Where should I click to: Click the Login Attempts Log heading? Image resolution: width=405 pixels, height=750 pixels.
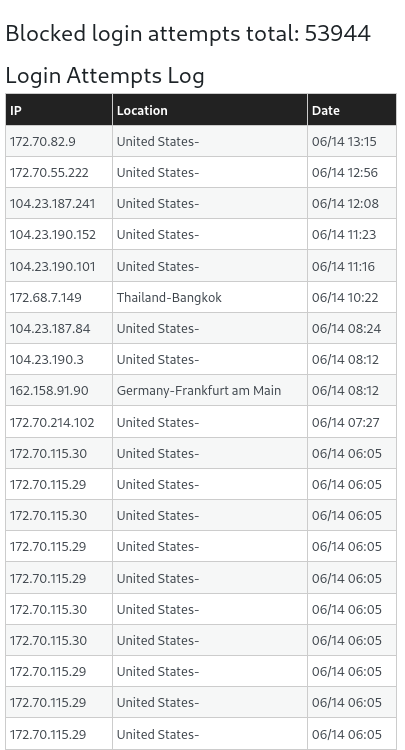tap(105, 76)
